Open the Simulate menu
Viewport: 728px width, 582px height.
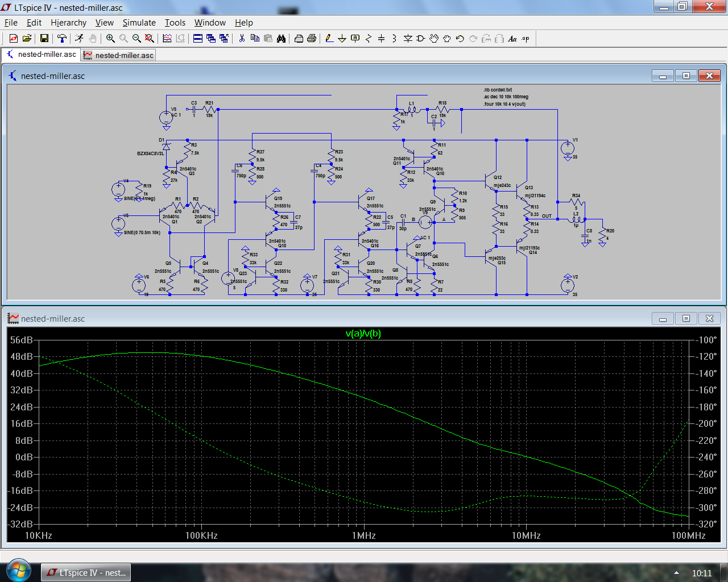click(139, 23)
